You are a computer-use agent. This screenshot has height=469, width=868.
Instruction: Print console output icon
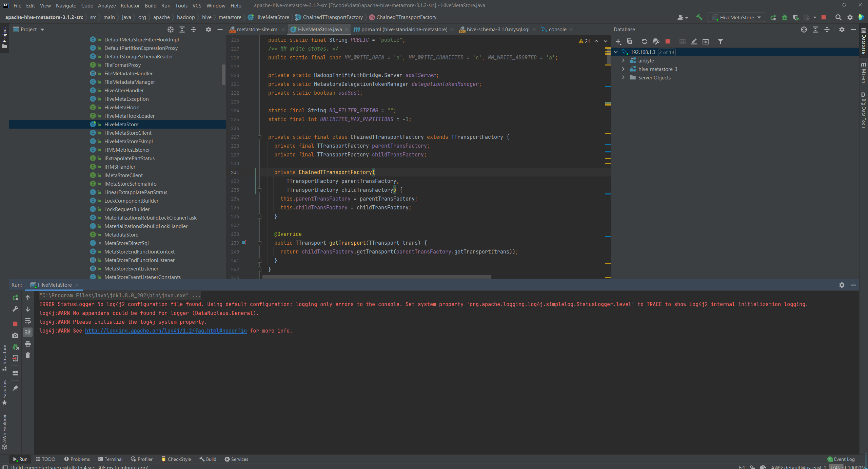coord(28,344)
